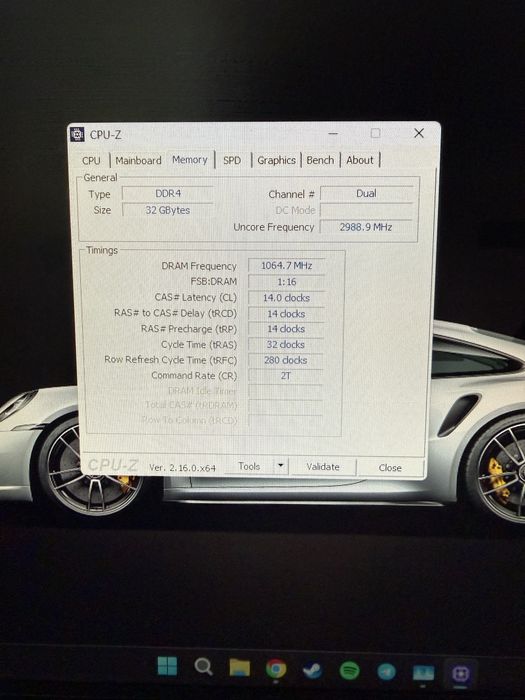Click the tRCD 14 clocks value
Image resolution: width=525 pixels, height=700 pixels.
click(x=286, y=314)
